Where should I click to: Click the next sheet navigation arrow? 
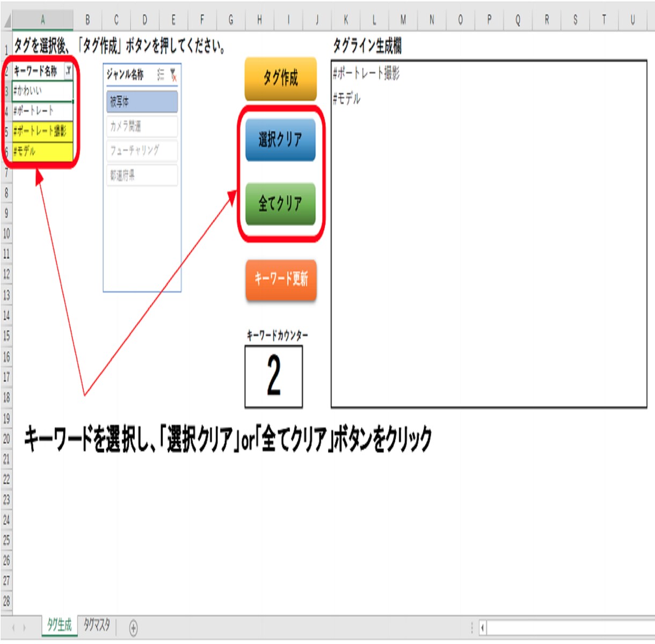24,627
